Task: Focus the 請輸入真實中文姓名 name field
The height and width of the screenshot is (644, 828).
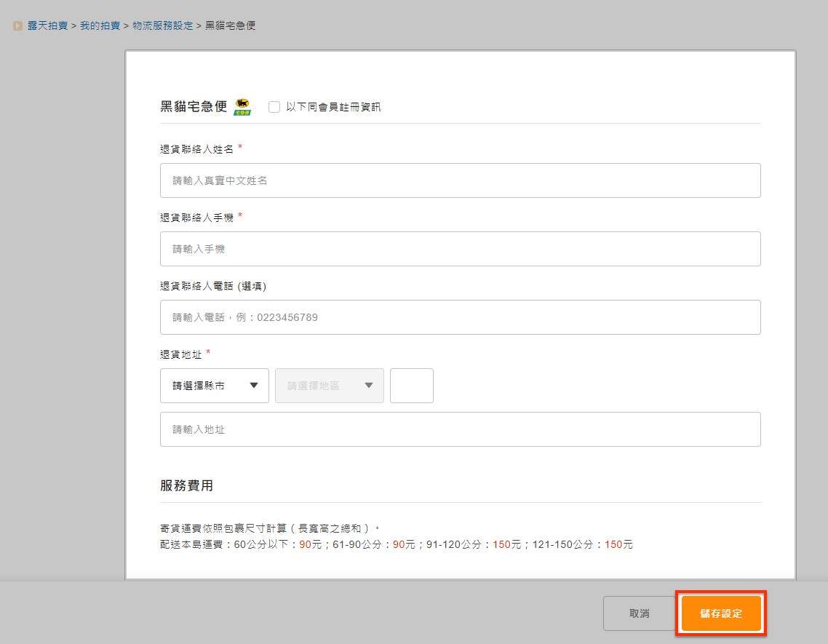Action: [x=460, y=180]
